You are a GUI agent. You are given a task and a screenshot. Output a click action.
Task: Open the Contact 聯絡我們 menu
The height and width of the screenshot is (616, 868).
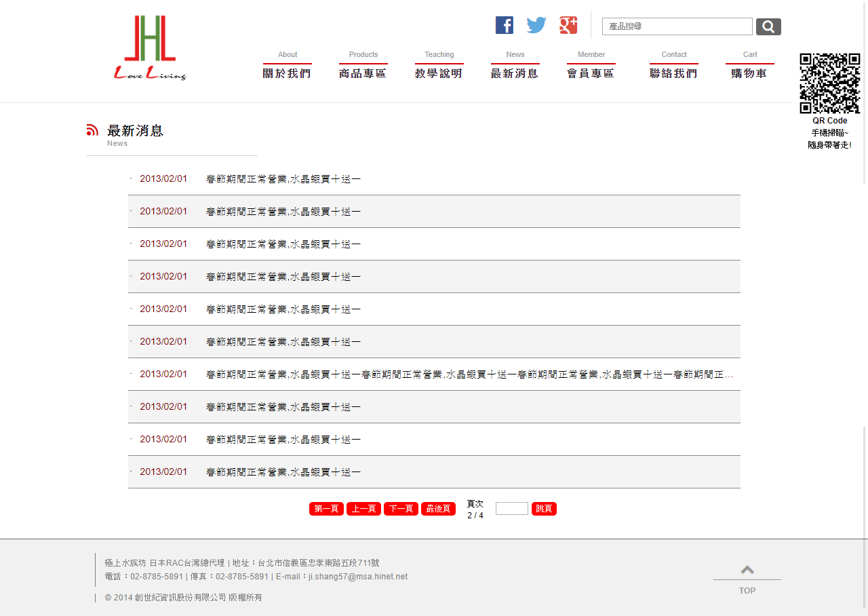pyautogui.click(x=674, y=65)
